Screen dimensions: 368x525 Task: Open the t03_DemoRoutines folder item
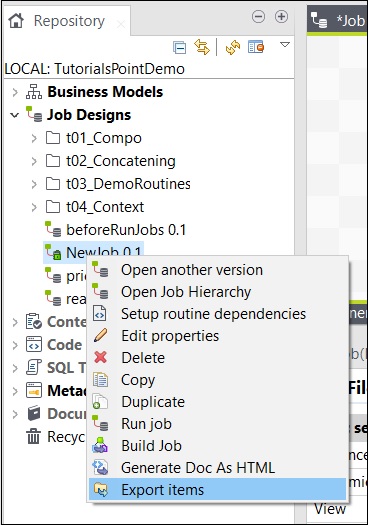tap(128, 184)
